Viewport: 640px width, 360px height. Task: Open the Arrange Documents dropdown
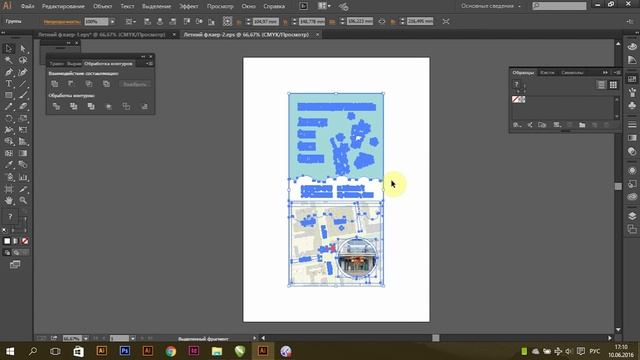coord(324,6)
